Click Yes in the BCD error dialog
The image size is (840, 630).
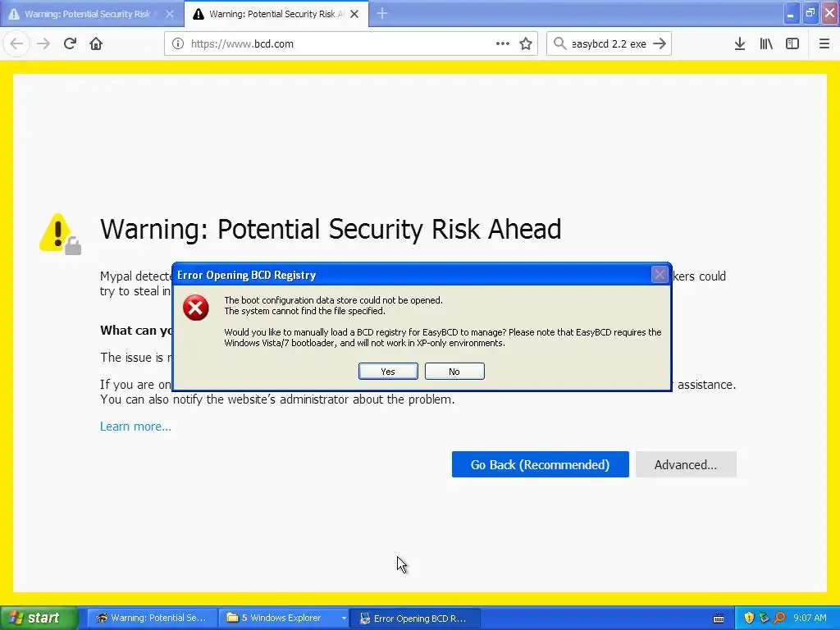pyautogui.click(x=388, y=372)
